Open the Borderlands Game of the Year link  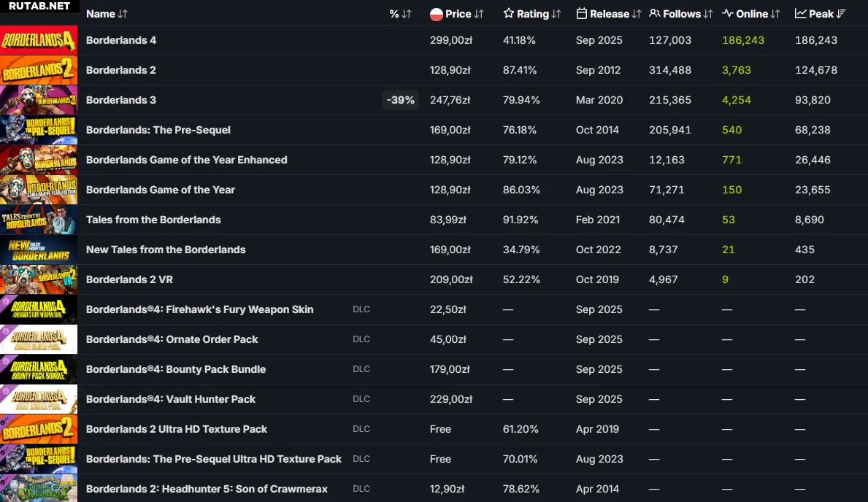click(161, 190)
